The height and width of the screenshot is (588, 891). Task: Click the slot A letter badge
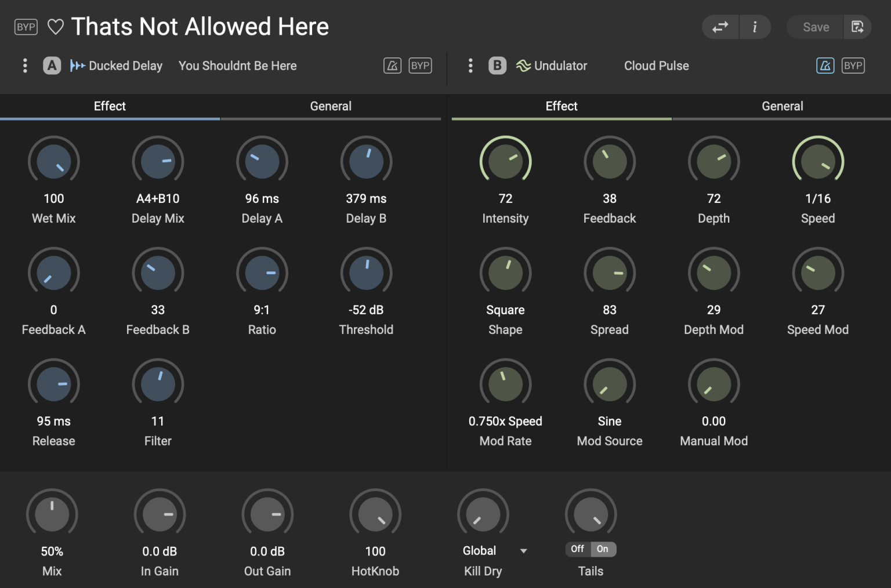(52, 66)
